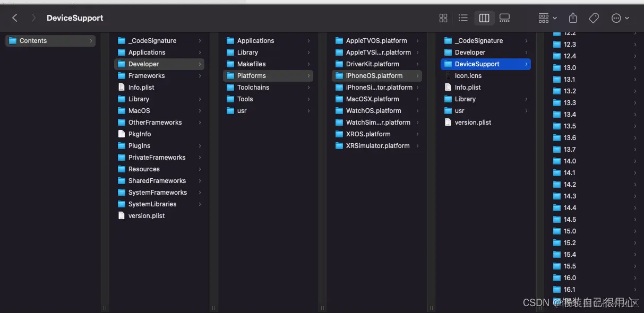Screen dimensions: 644x313
Task: Open the More actions ellipsis menu
Action: pos(620,18)
